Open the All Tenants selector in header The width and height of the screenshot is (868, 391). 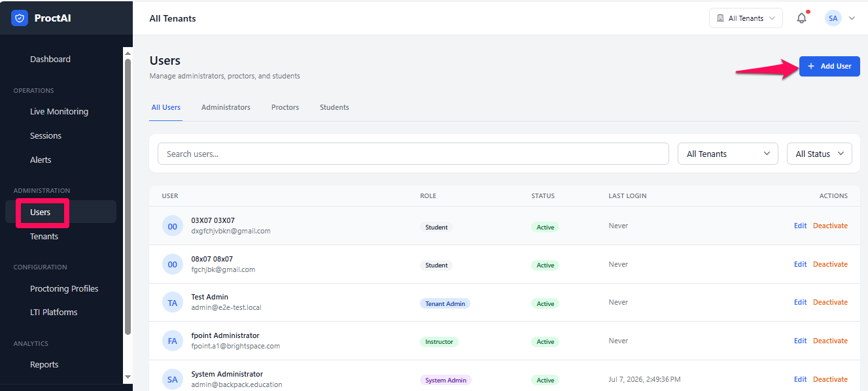click(x=746, y=18)
